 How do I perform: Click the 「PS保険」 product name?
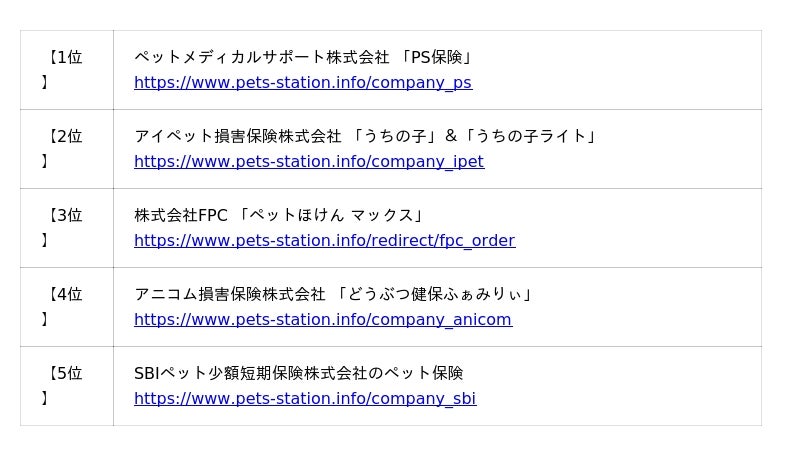point(435,57)
